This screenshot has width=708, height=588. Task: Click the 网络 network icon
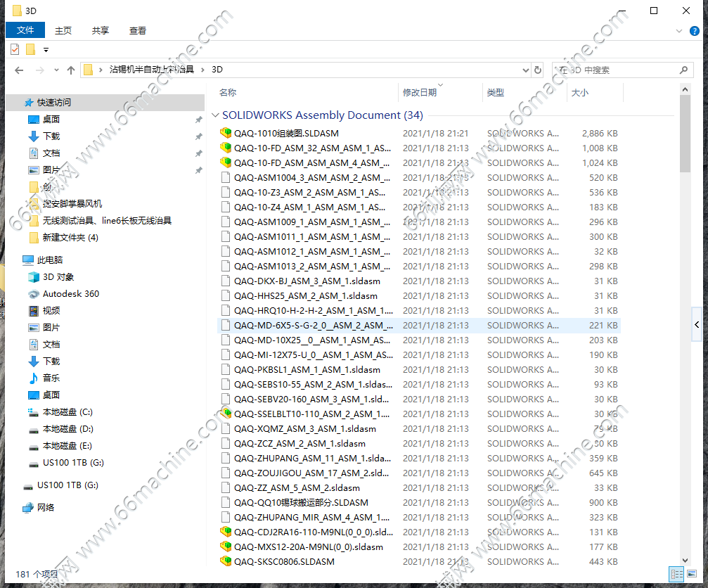pos(28,508)
